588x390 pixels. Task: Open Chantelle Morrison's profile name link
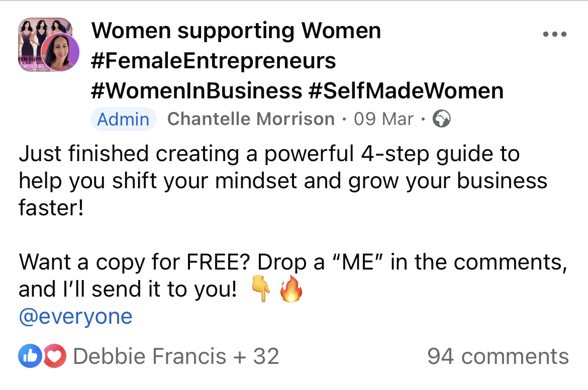click(x=250, y=119)
